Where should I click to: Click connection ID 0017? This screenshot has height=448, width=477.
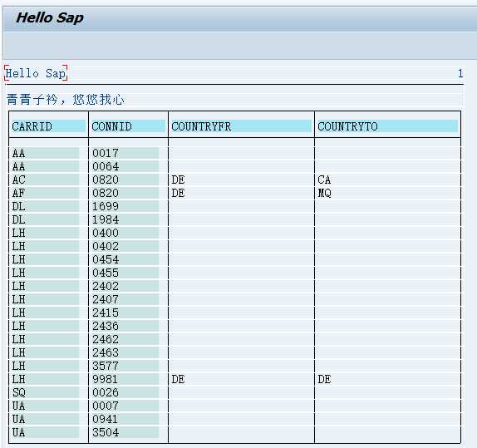106,153
